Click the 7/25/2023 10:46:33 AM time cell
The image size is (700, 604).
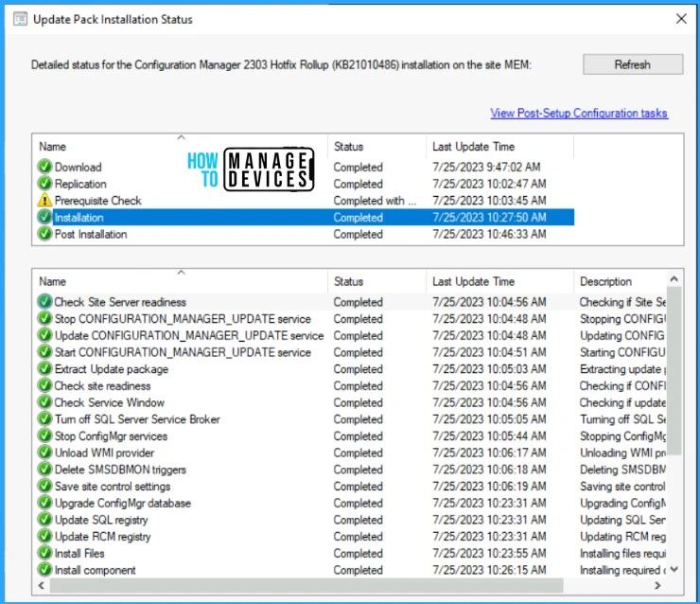tap(489, 234)
